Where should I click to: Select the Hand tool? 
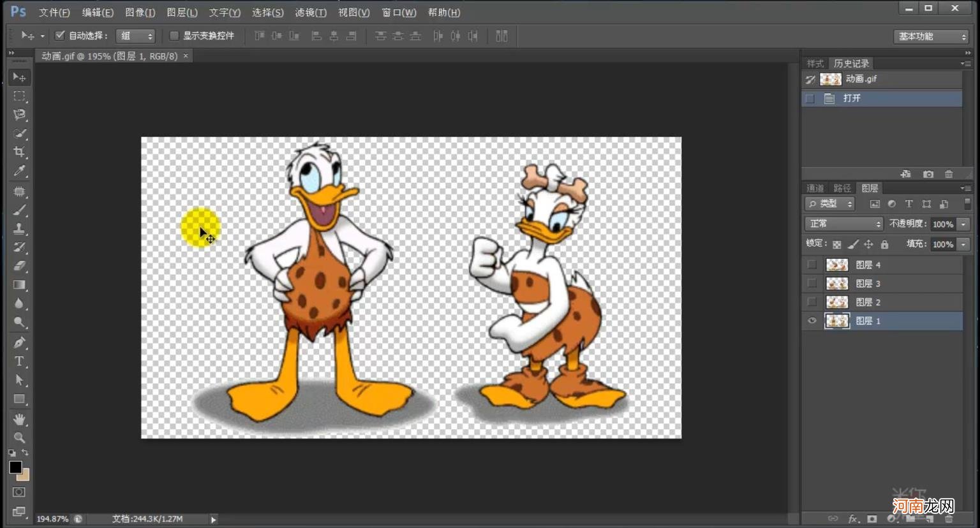point(19,419)
